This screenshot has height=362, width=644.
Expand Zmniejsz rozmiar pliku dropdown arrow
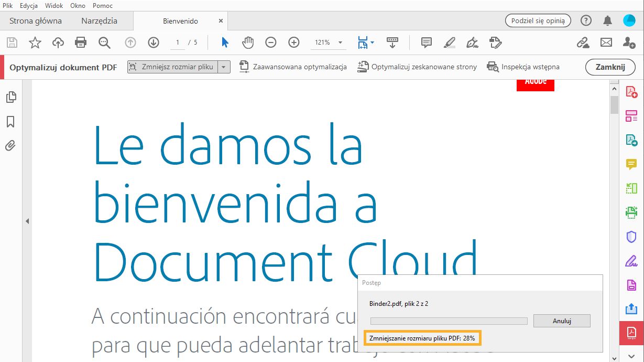224,67
